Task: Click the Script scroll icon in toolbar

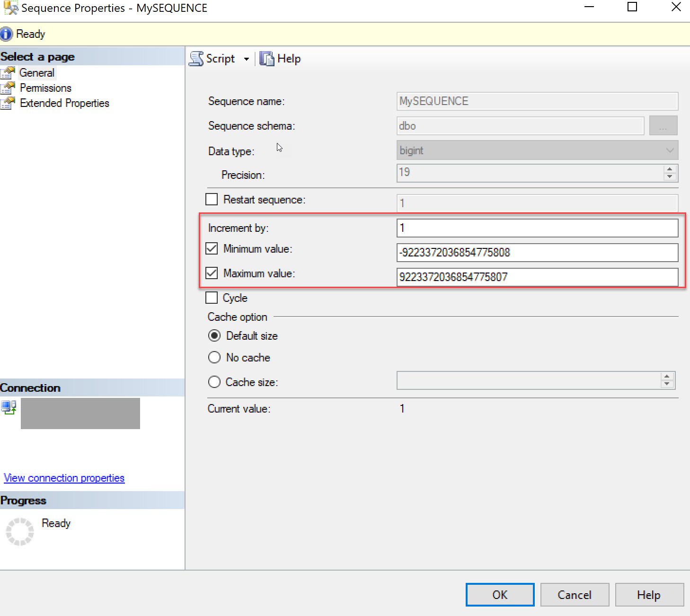Action: coord(196,59)
